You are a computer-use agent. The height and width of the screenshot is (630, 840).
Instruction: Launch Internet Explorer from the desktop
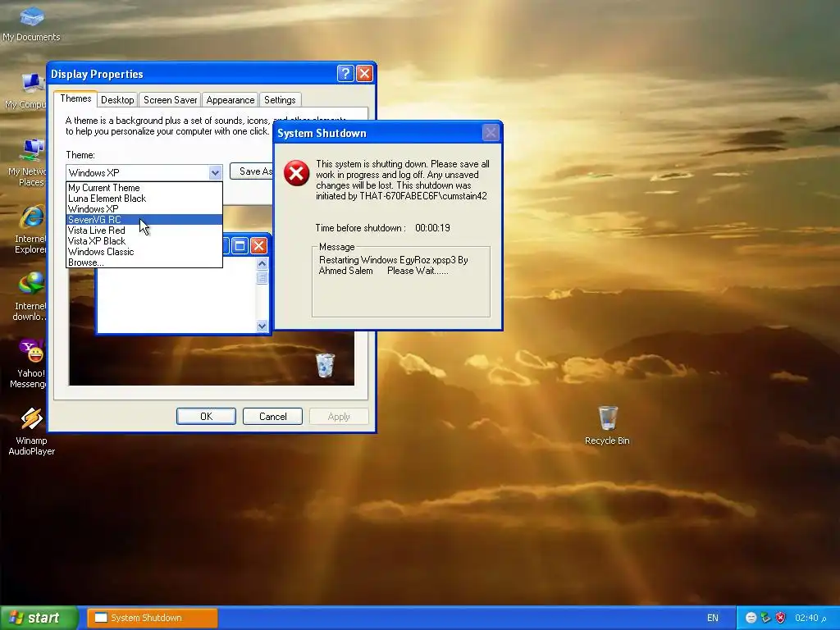(x=31, y=230)
